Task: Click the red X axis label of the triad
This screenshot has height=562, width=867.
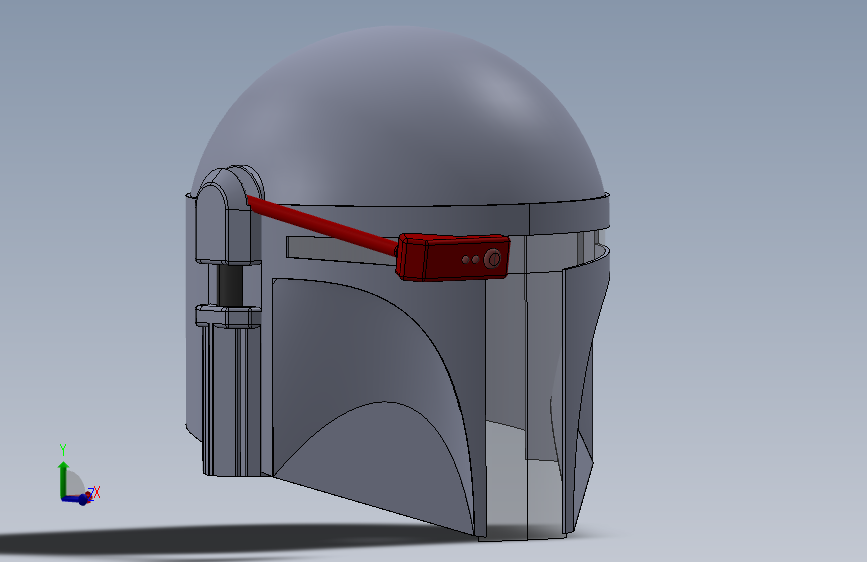Action: tap(97, 492)
